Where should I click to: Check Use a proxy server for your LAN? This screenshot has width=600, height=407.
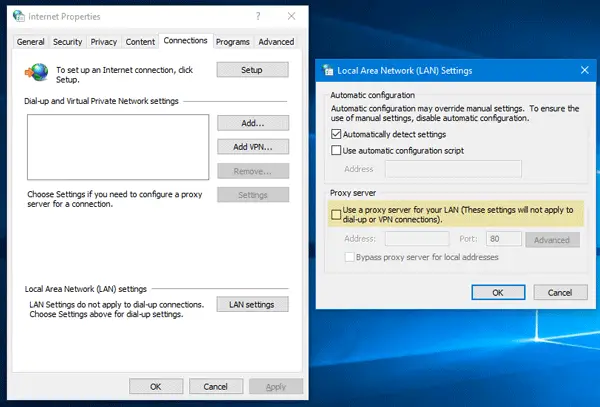(x=336, y=215)
